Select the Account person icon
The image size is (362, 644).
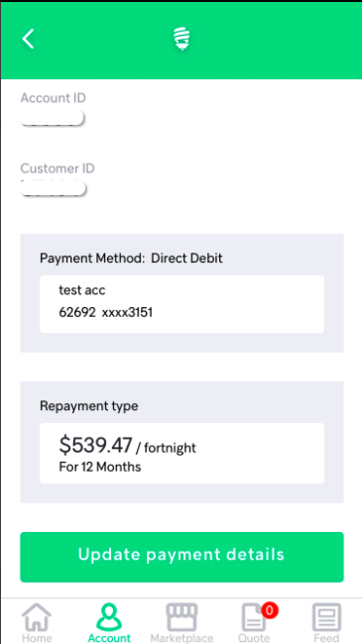coord(109,617)
